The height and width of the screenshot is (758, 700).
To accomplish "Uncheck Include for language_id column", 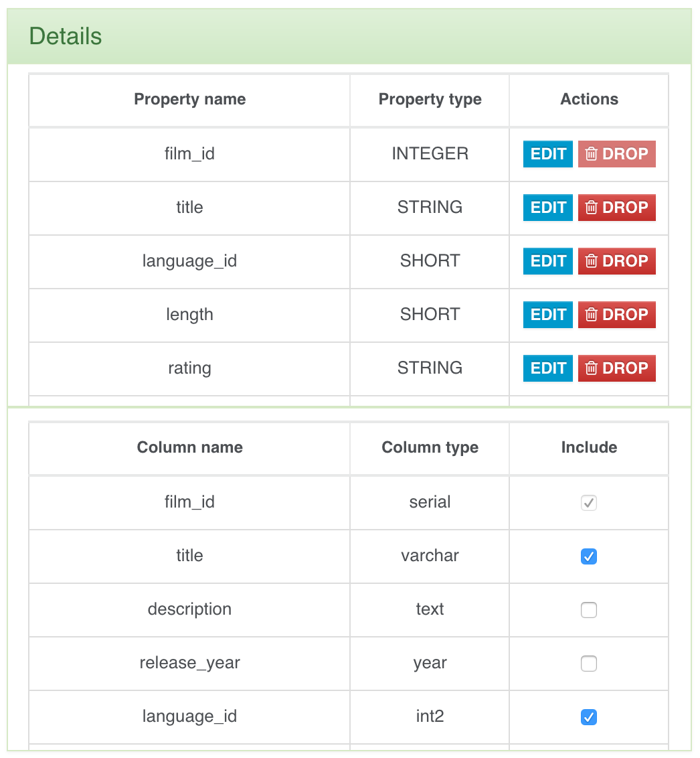I will 589,717.
